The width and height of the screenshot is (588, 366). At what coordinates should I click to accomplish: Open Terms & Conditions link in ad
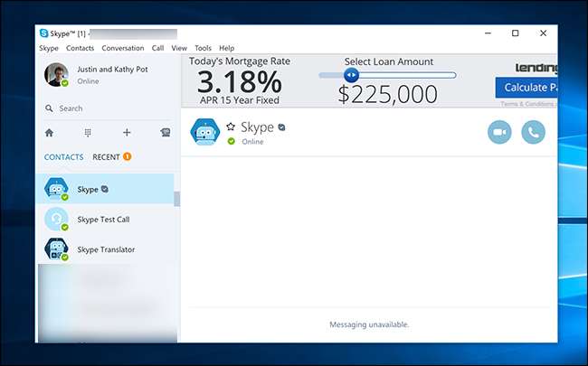click(x=529, y=104)
